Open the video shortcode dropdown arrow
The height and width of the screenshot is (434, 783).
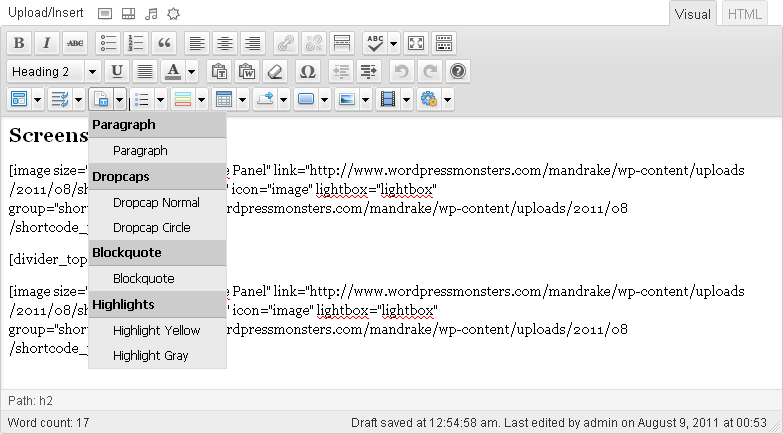[x=406, y=99]
